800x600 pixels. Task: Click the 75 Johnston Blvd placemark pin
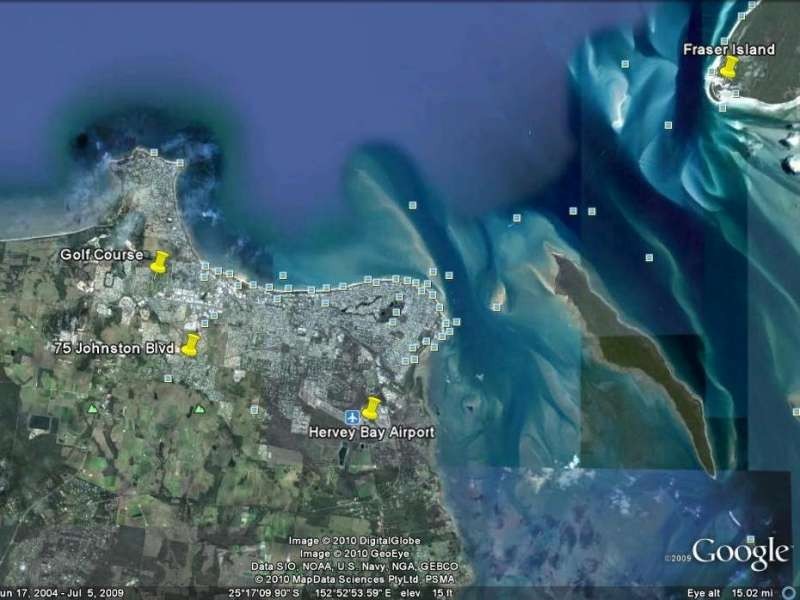(192, 346)
